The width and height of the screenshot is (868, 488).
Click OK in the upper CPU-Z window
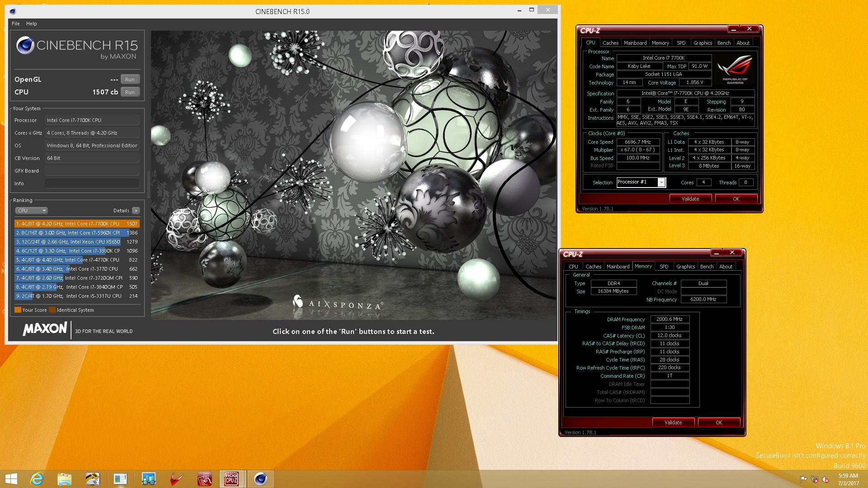(x=736, y=199)
